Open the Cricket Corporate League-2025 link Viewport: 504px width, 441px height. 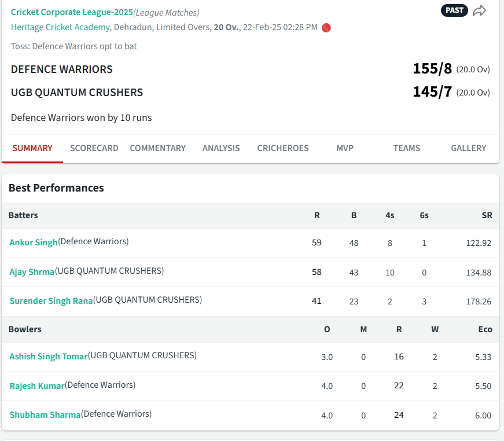[72, 12]
